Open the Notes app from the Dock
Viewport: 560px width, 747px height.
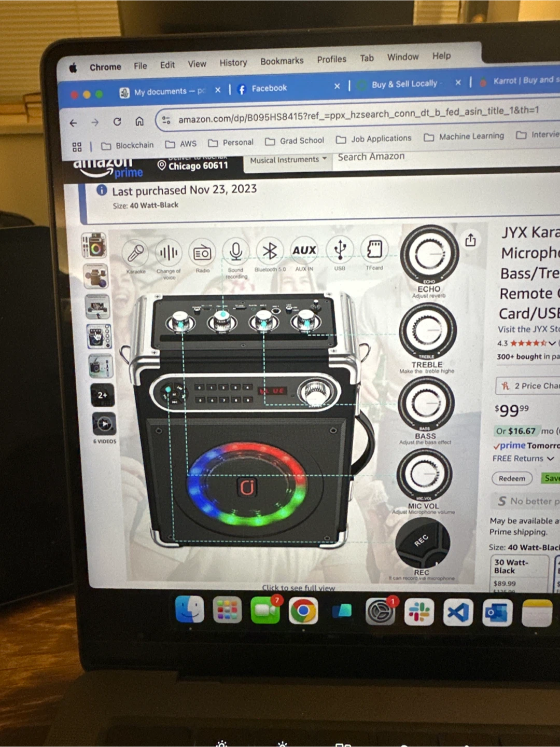[x=537, y=613]
